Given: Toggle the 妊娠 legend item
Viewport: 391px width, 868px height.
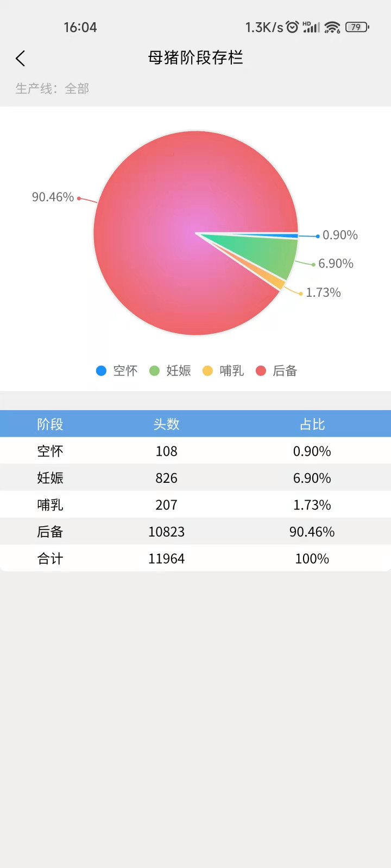Looking at the screenshot, I should (170, 371).
